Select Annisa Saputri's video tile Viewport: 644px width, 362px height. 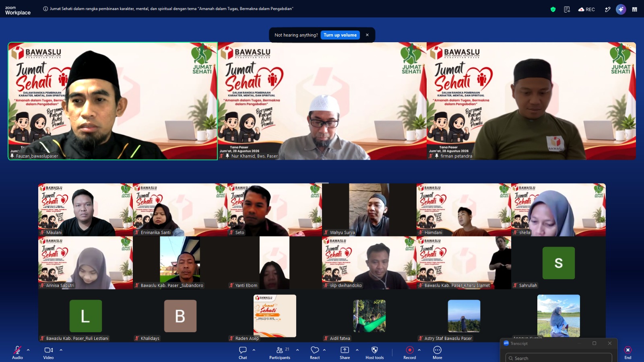pyautogui.click(x=85, y=263)
